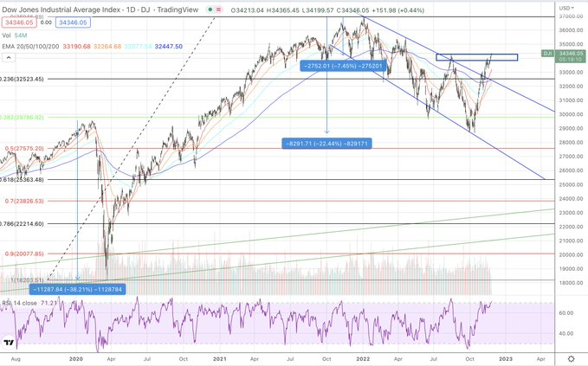Click the green market status dot icon
This screenshot has height=366, width=588.
point(210,10)
